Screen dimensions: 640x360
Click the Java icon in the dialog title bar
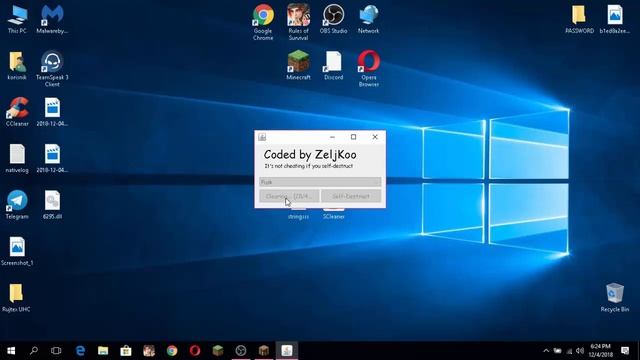point(262,137)
